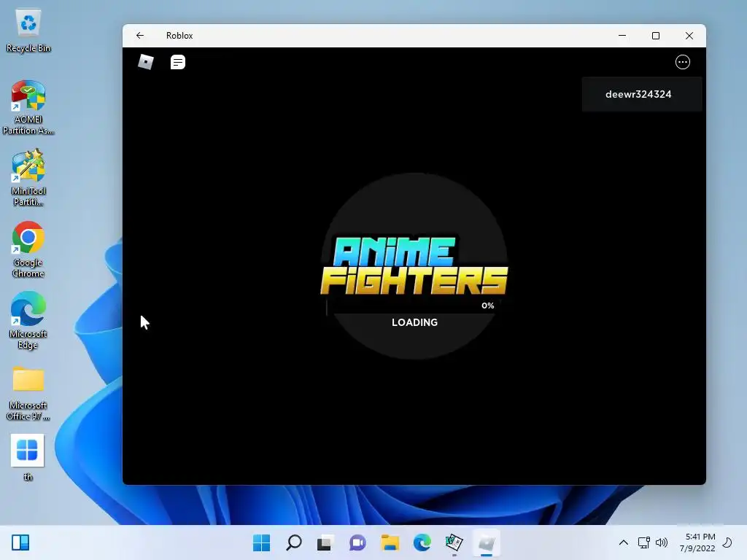Screen dimensions: 747x560
Task: Select AOMEI Partition Assistant desktop shortcut
Action: tap(28, 108)
